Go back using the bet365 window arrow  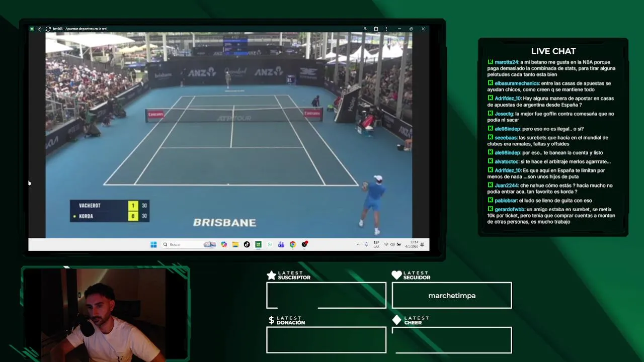coord(40,29)
